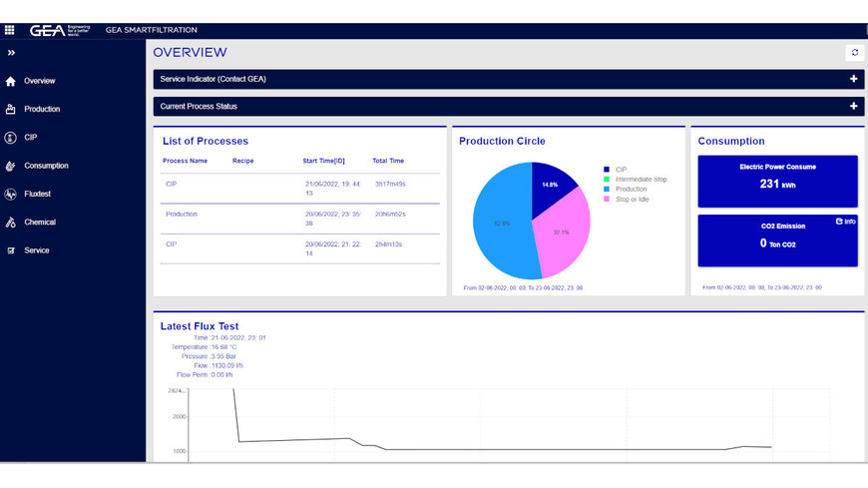
Task: Expand Service Indicator panel with plus
Action: [854, 79]
